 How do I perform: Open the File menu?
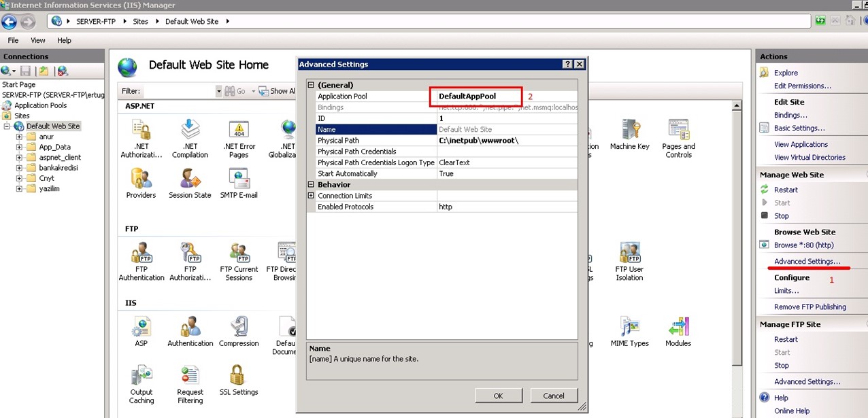(13, 40)
